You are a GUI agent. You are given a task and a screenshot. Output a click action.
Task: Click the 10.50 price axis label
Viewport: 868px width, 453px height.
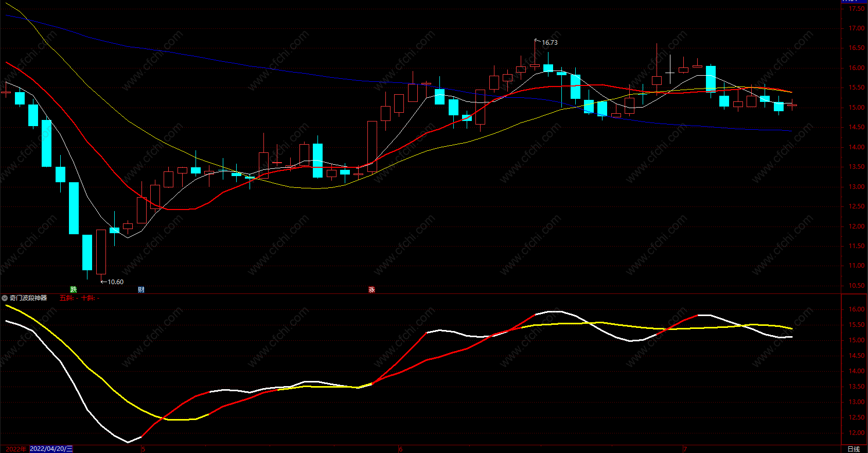(857, 286)
